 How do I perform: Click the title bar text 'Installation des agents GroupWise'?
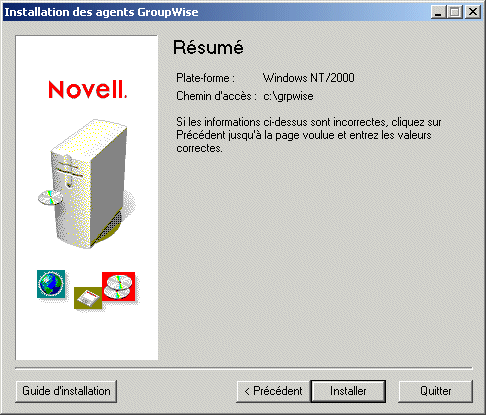[101, 12]
